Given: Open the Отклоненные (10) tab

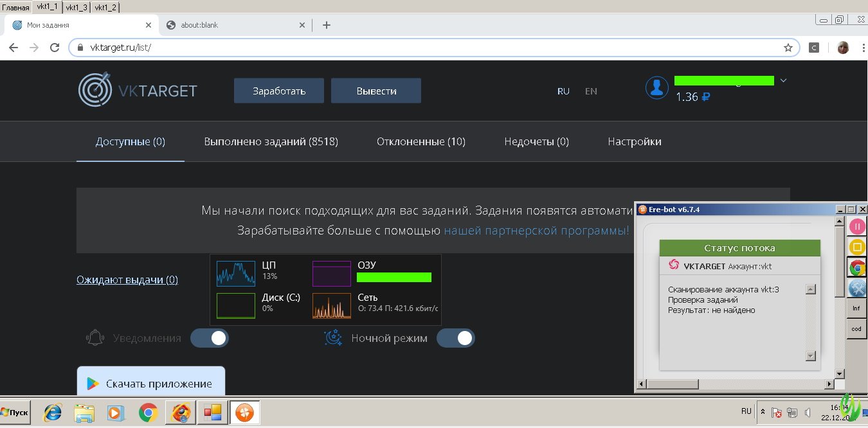Looking at the screenshot, I should click(x=421, y=141).
